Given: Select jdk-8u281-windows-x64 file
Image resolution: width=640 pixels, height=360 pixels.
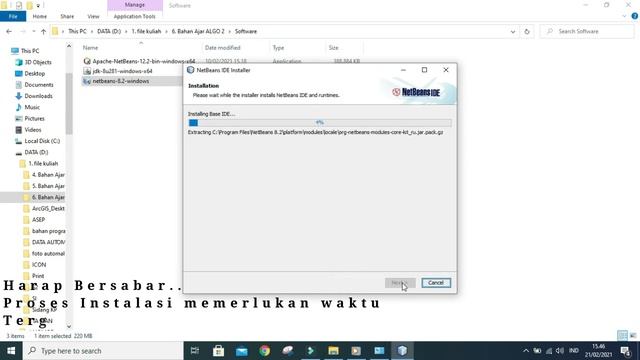Looking at the screenshot, I should point(118,71).
